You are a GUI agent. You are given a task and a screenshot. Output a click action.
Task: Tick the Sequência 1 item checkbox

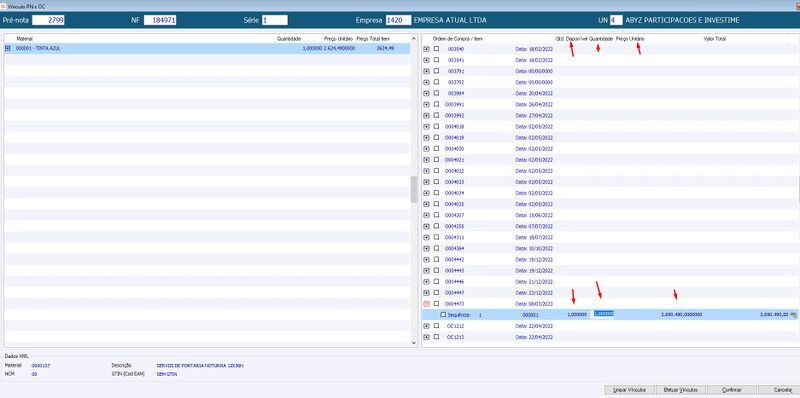(x=443, y=314)
